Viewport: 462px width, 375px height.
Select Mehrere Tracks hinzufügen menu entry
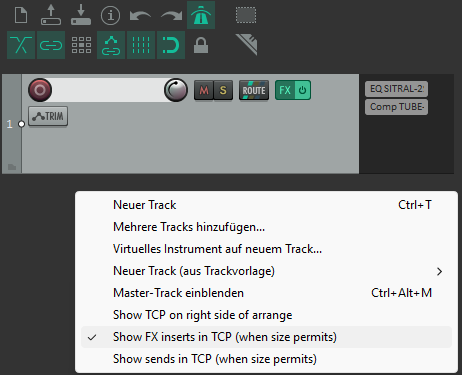point(267,227)
